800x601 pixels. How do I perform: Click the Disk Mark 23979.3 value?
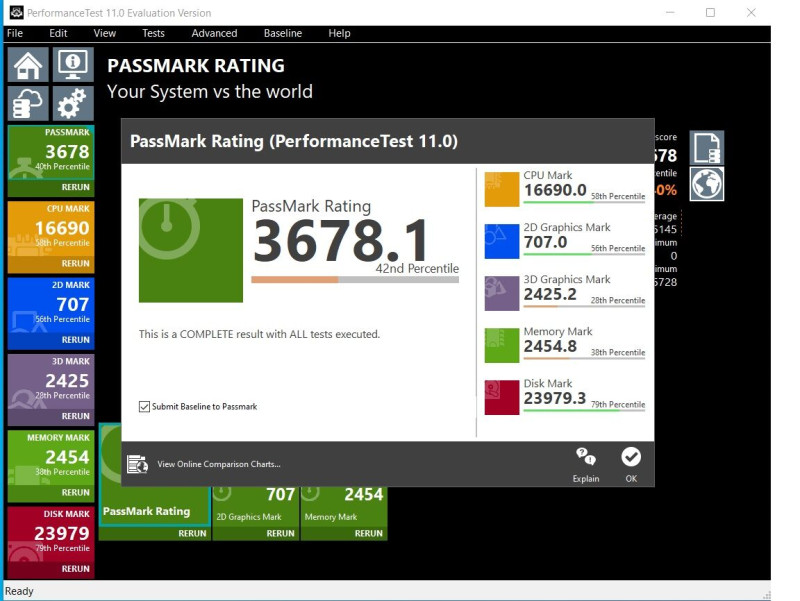pyautogui.click(x=555, y=398)
